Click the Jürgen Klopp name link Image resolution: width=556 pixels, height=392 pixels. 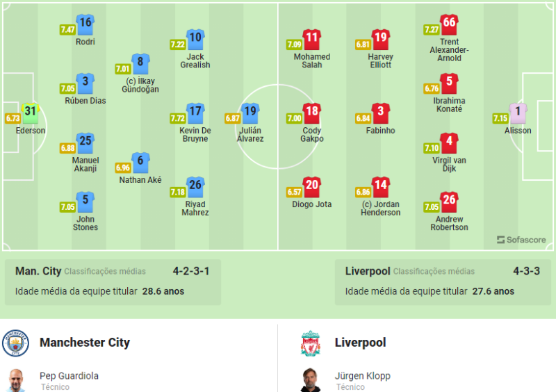click(362, 376)
